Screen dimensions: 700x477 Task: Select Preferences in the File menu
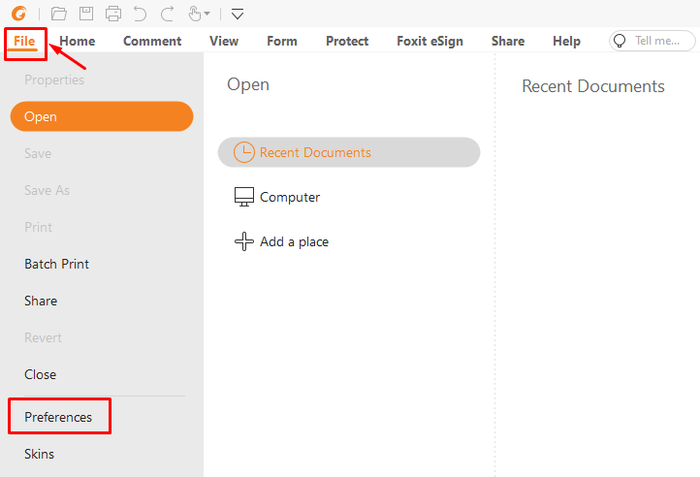[58, 417]
